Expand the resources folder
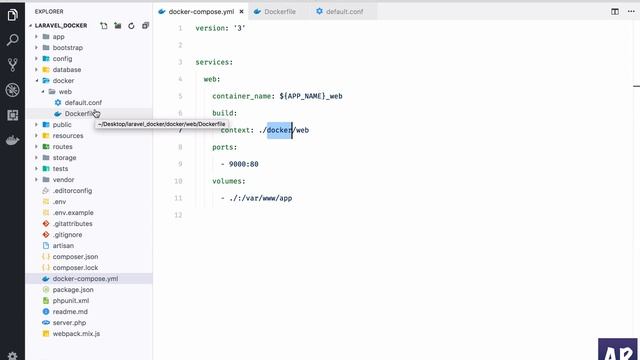The width and height of the screenshot is (640, 360). click(68, 136)
